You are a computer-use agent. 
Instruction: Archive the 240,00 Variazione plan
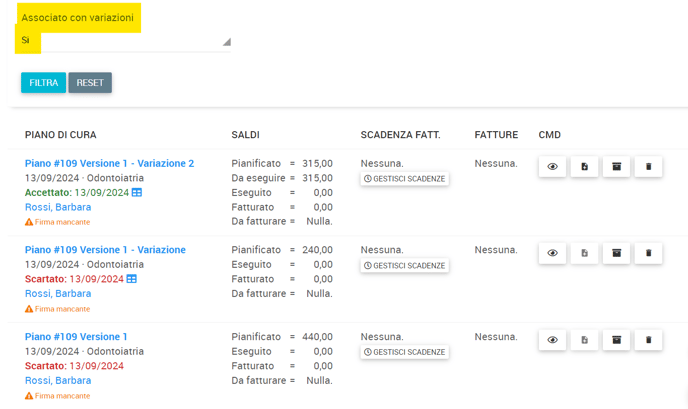(616, 253)
